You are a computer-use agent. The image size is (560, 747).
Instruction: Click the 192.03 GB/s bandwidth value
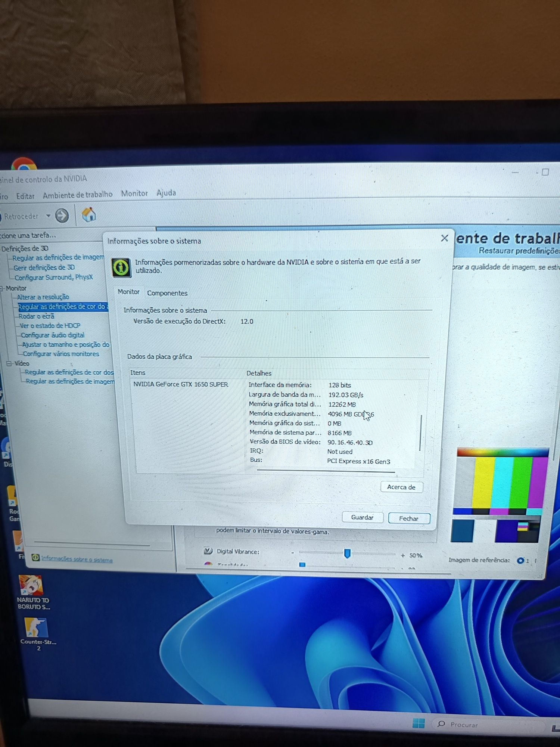346,395
